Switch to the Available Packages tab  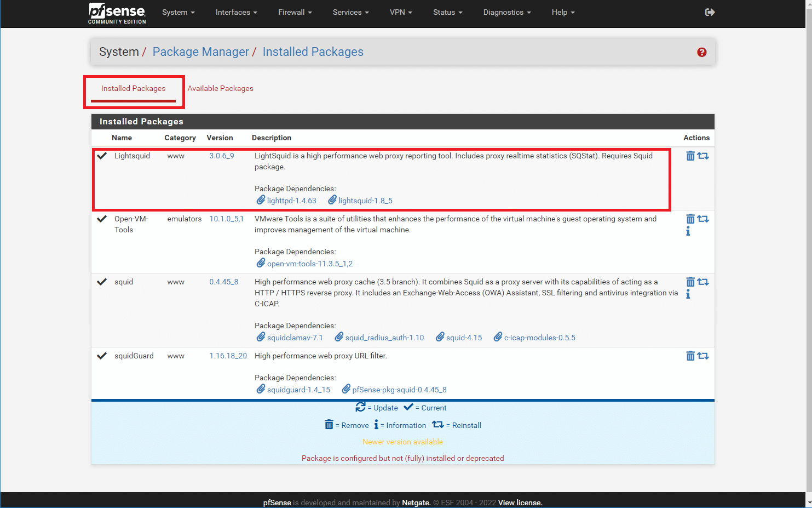pyautogui.click(x=221, y=88)
